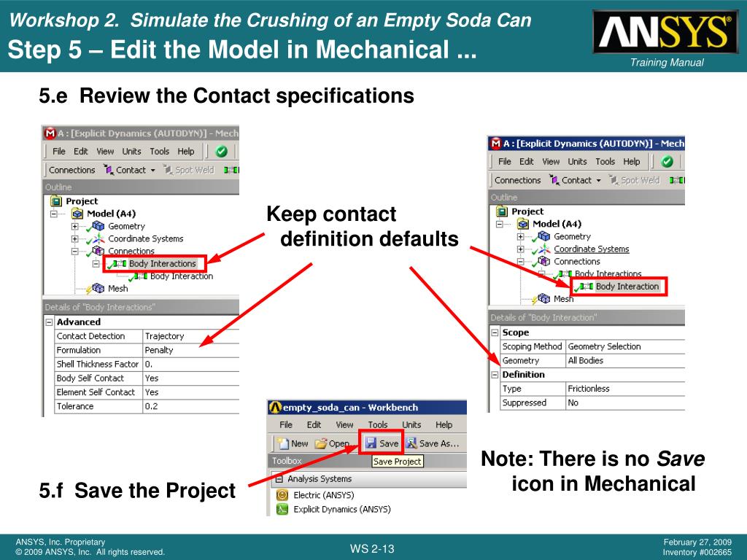Open View menu in left Mechanical window
747x560 pixels.
pos(105,152)
